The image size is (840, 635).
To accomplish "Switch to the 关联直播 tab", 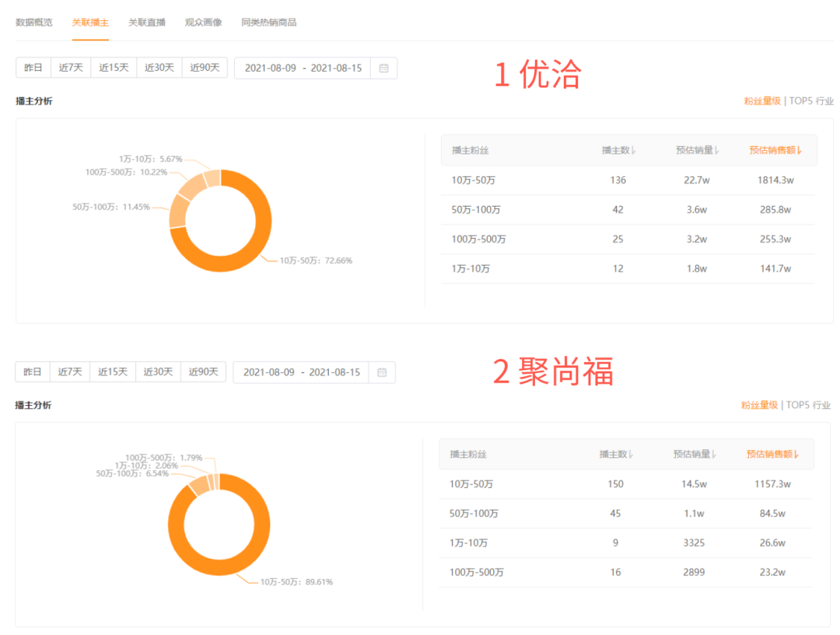I will click(x=147, y=23).
